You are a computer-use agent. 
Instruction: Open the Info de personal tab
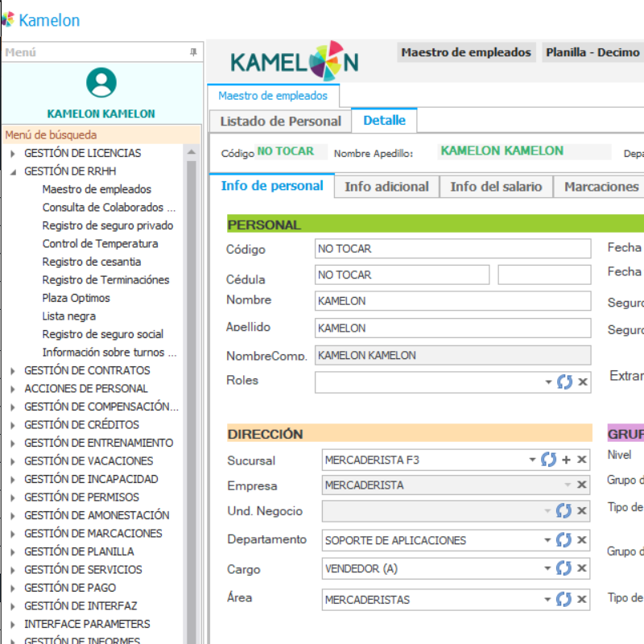272,186
